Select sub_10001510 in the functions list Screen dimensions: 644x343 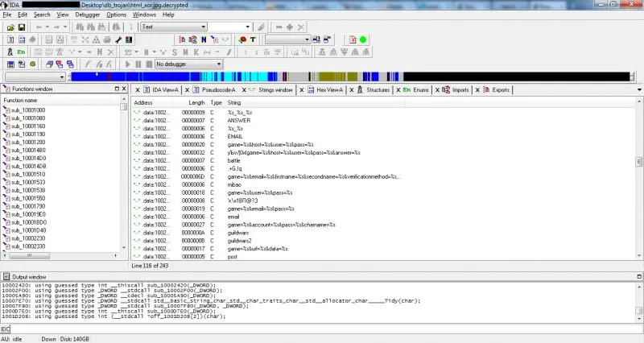[x=29, y=174]
